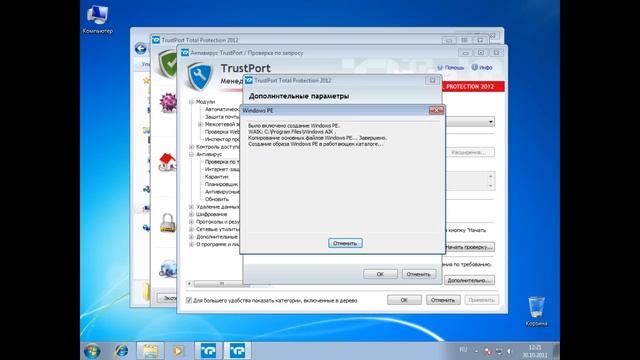Open Помощь help link in header
This screenshot has width=640, height=360.
tap(451, 67)
